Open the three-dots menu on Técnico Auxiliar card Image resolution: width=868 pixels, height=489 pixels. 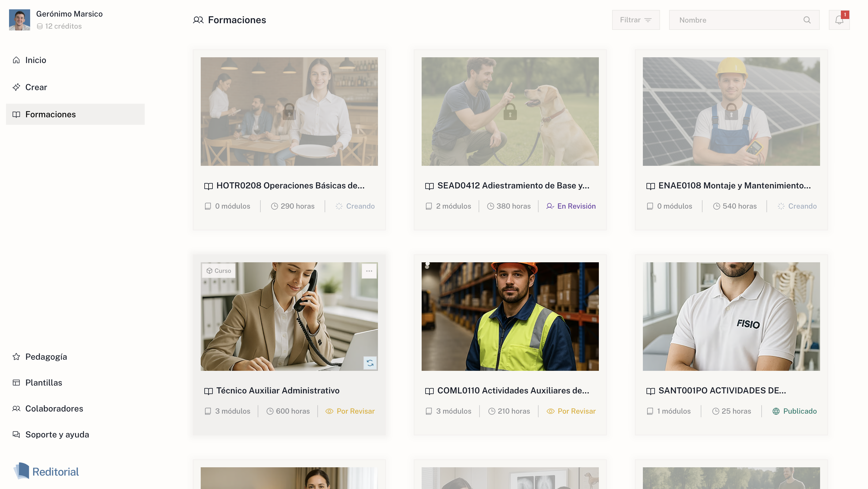[369, 271]
